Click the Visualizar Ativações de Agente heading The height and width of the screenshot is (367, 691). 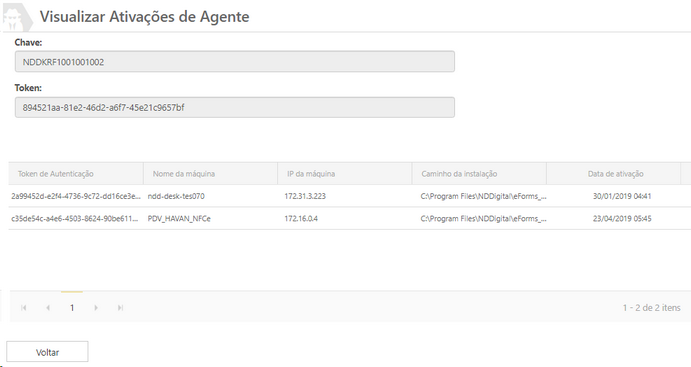coord(145,17)
